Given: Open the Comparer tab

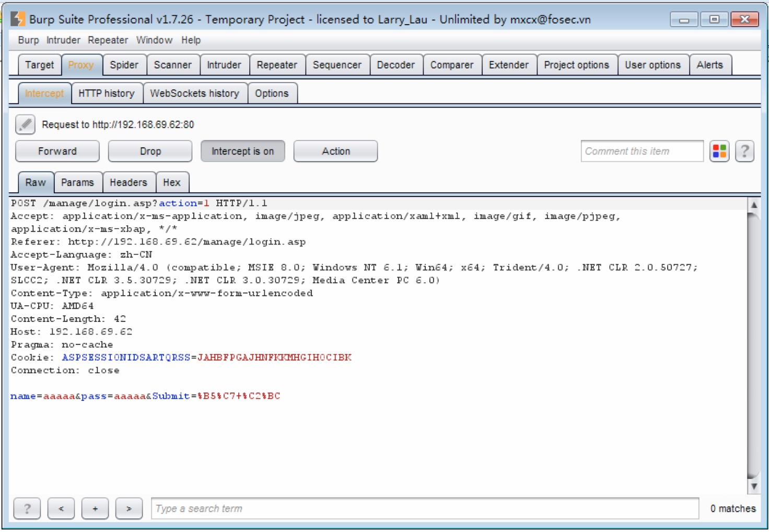Looking at the screenshot, I should [x=452, y=65].
